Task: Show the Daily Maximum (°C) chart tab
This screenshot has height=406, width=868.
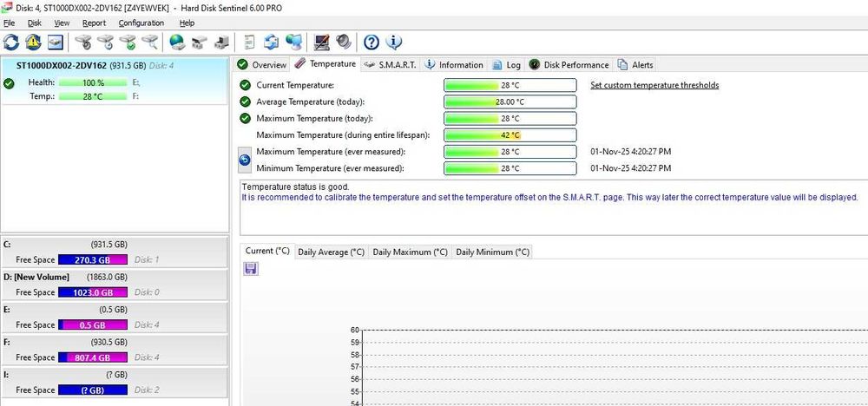Action: (411, 252)
